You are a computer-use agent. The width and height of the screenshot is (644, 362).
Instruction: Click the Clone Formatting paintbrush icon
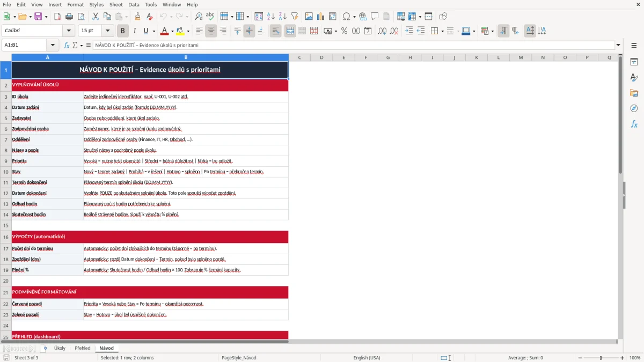[138, 17]
